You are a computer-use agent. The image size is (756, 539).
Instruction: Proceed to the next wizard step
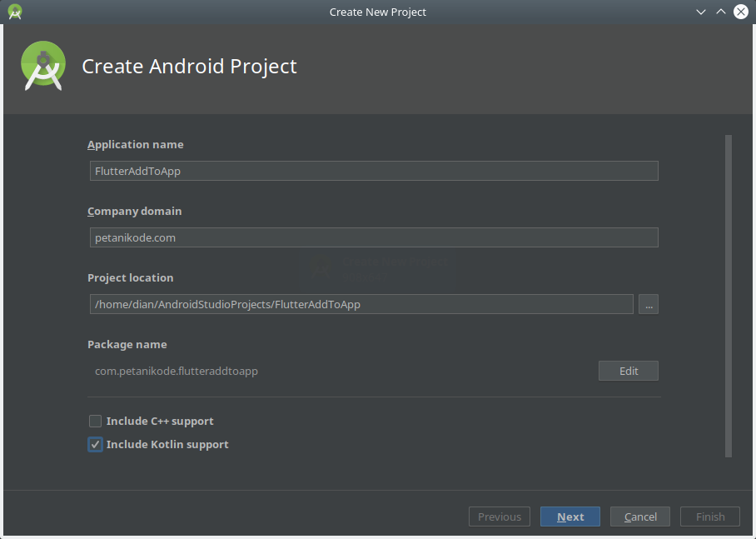pos(569,516)
